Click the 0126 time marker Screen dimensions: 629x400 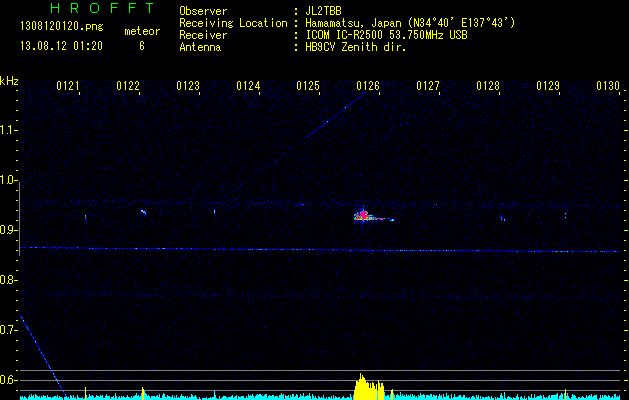pyautogui.click(x=368, y=87)
